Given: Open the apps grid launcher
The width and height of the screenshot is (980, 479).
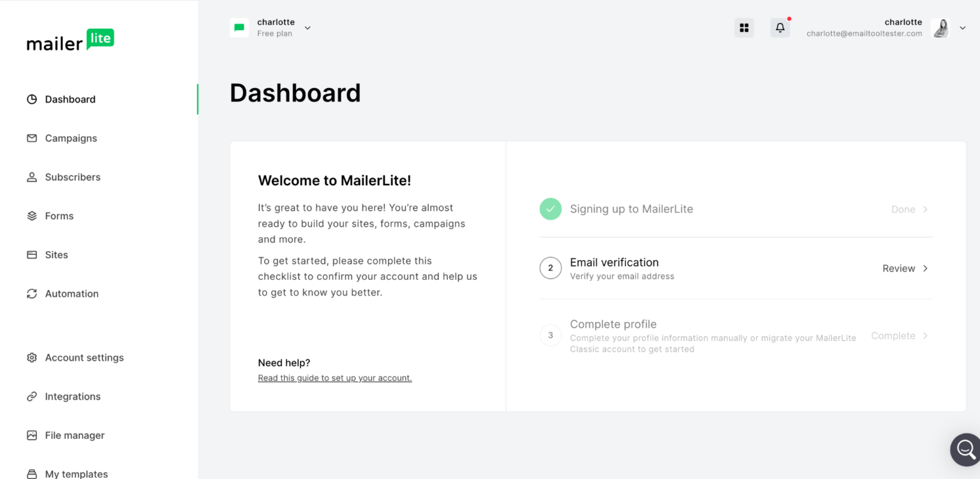Looking at the screenshot, I should (744, 27).
